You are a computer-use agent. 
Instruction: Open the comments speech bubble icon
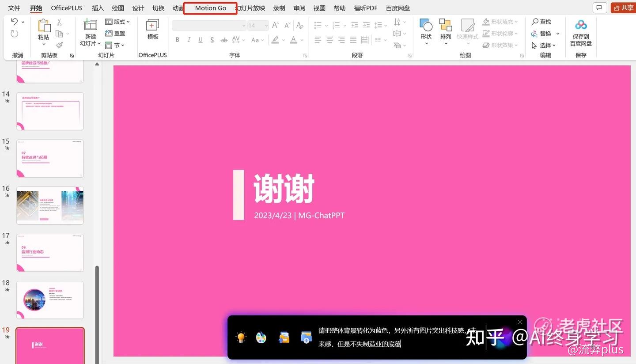coord(599,8)
